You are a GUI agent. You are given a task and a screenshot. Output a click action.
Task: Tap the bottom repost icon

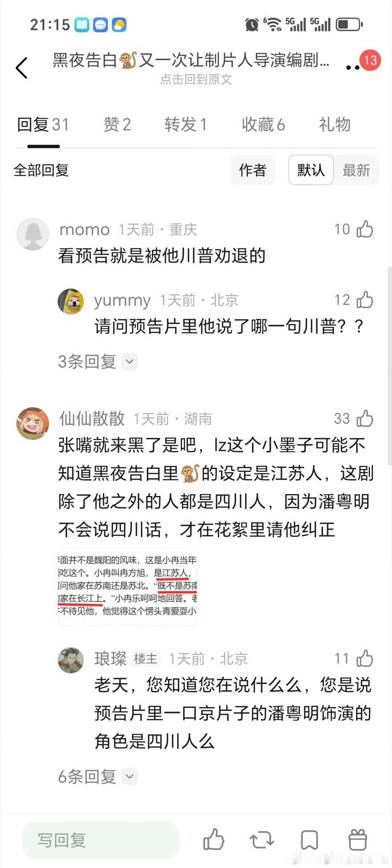[261, 840]
